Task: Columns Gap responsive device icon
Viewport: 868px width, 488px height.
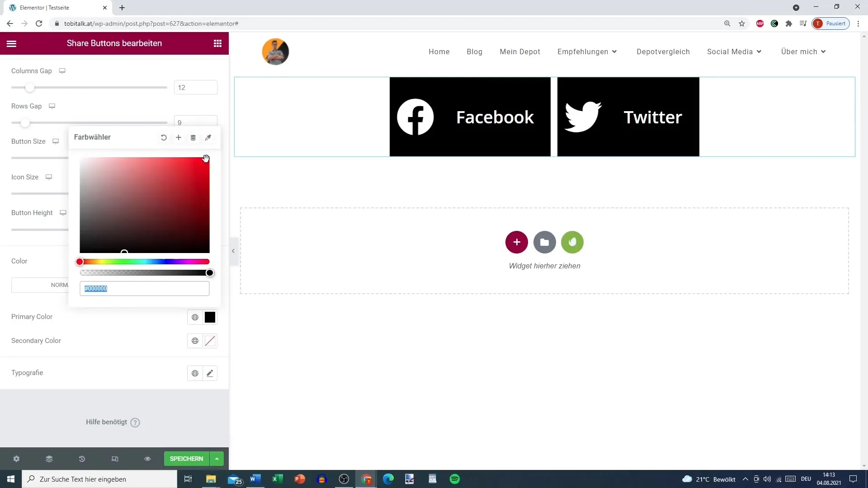Action: tap(62, 71)
